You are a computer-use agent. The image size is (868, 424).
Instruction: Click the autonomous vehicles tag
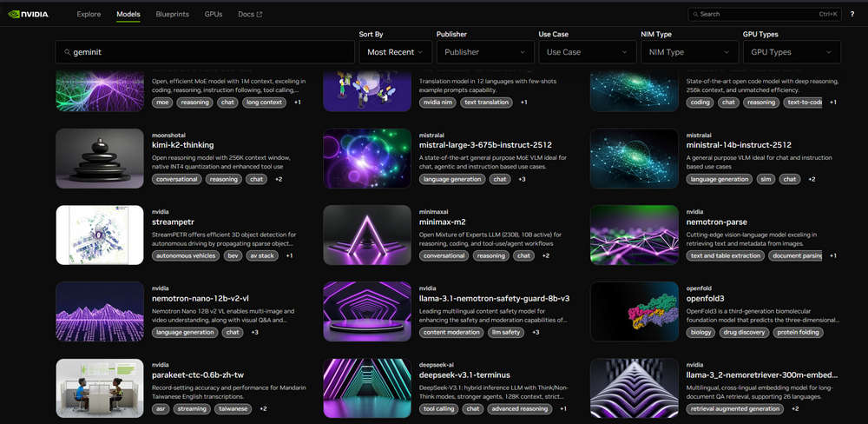186,255
